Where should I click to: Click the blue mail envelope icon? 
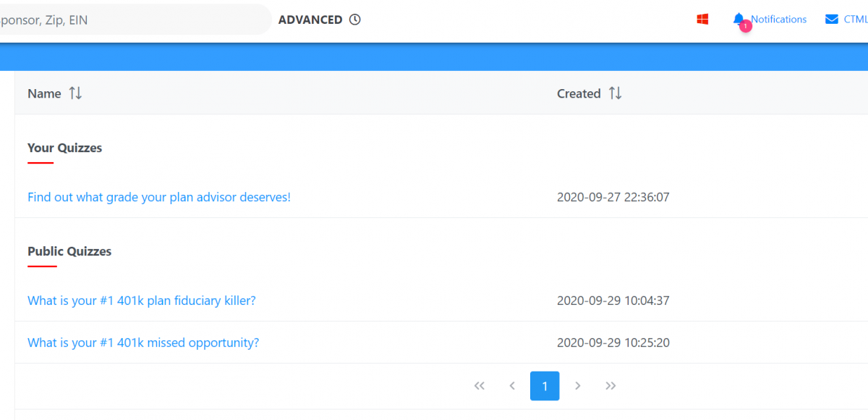pos(832,20)
